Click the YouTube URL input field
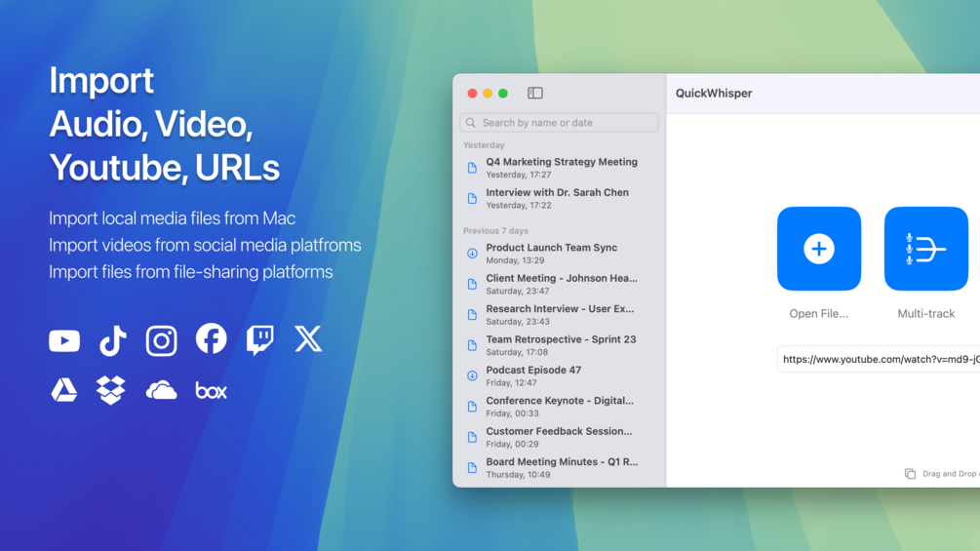The height and width of the screenshot is (551, 980). (x=879, y=359)
